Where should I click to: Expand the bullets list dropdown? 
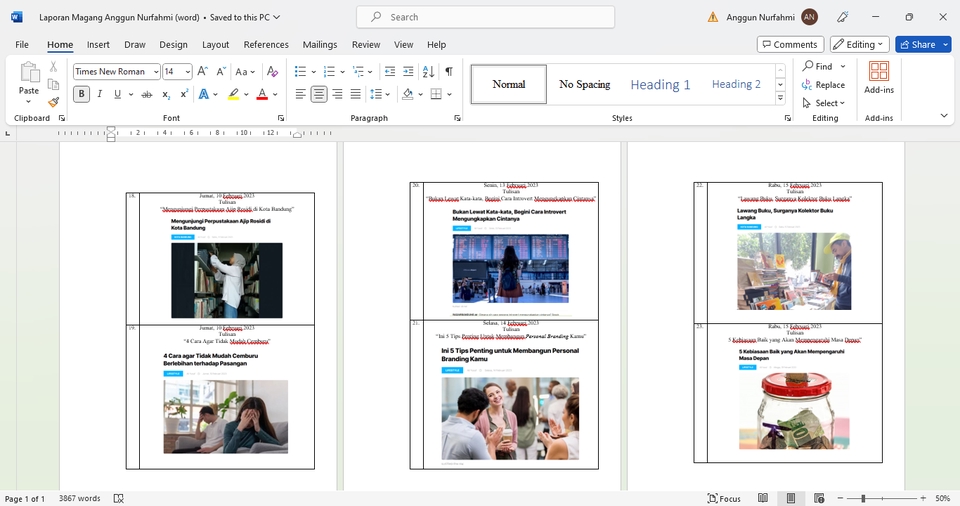click(313, 72)
